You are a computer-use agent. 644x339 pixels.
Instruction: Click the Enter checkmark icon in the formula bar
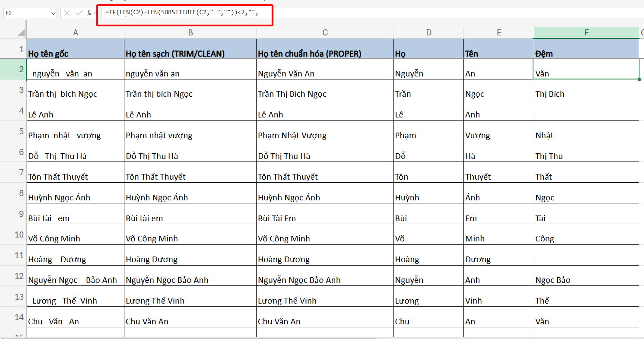coord(79,13)
